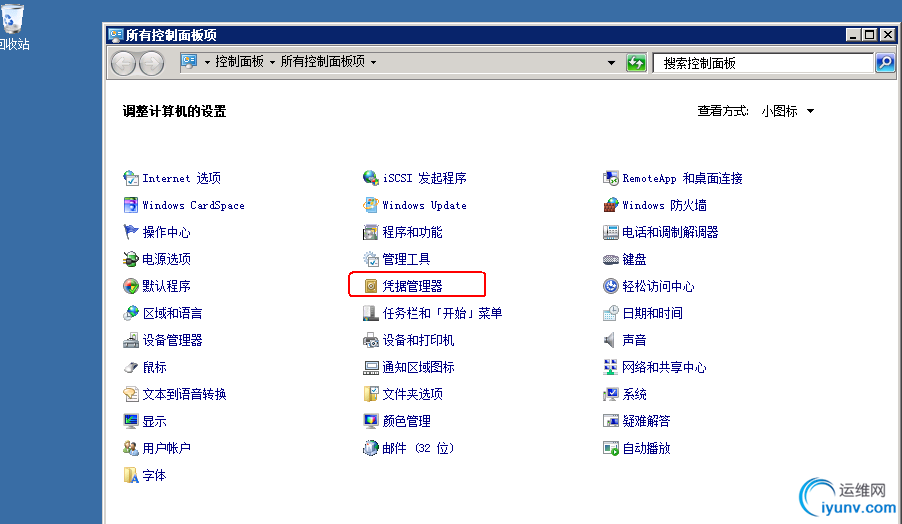The image size is (902, 524).
Task: Click the 默认程序 icon
Action: (131, 286)
